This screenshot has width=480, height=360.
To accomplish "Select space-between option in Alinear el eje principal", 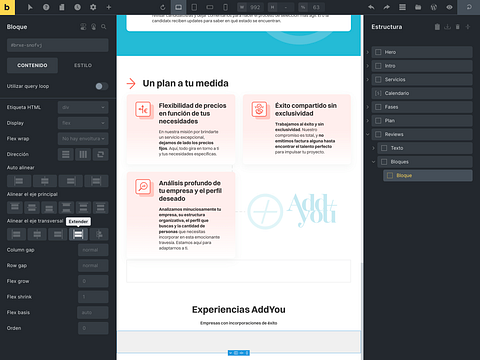I will pos(66,207).
